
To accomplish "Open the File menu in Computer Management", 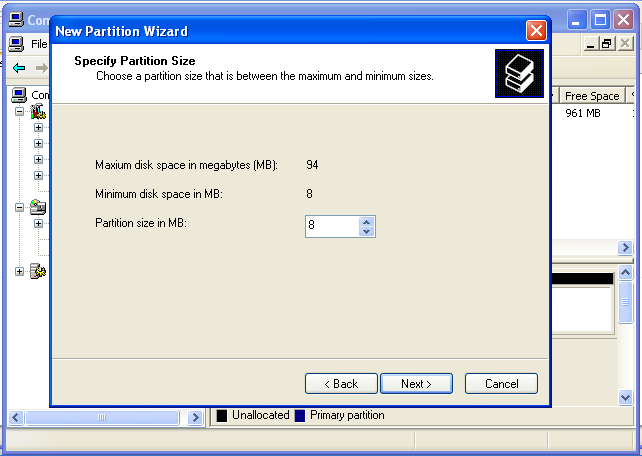I will point(39,44).
